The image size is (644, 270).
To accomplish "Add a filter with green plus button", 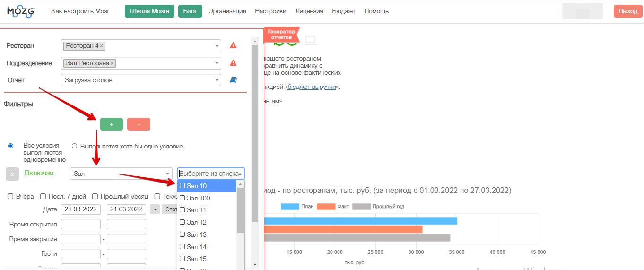I will [111, 124].
